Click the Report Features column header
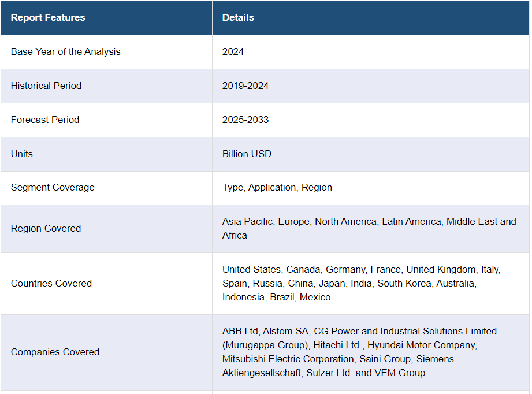 tap(48, 17)
